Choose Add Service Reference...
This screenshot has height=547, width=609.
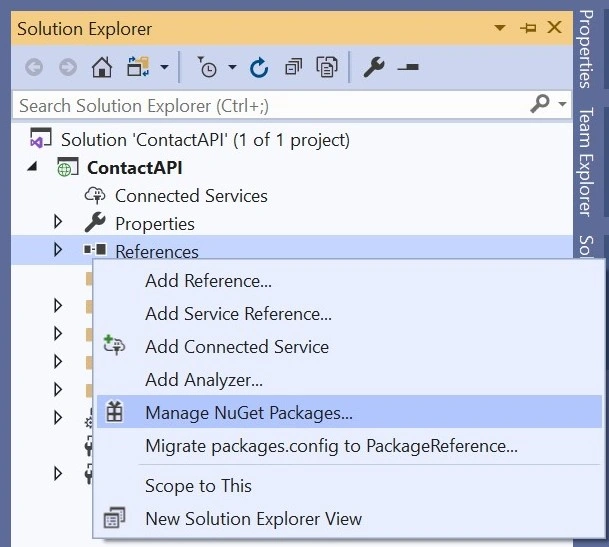click(x=238, y=314)
